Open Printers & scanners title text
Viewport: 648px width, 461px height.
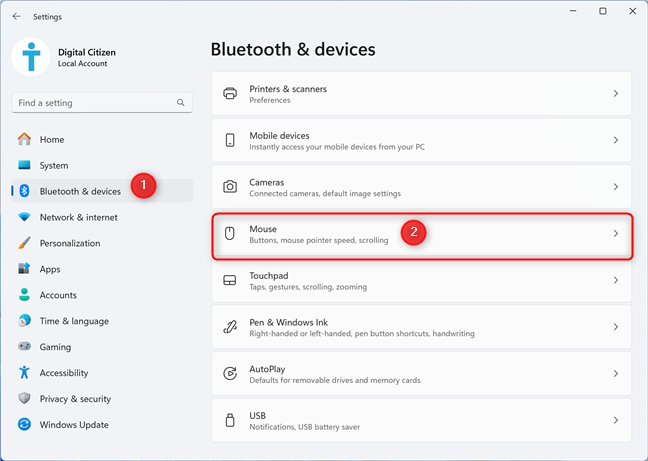288,89
